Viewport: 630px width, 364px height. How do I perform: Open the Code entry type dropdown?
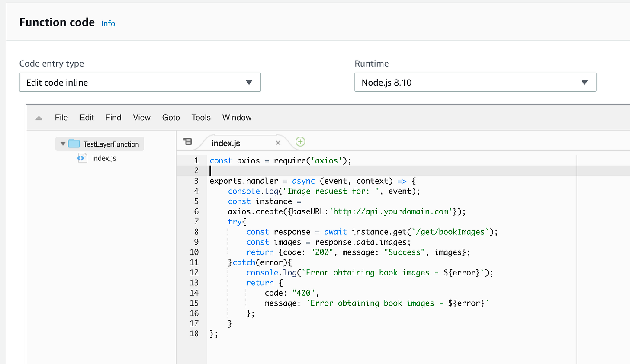tap(140, 82)
